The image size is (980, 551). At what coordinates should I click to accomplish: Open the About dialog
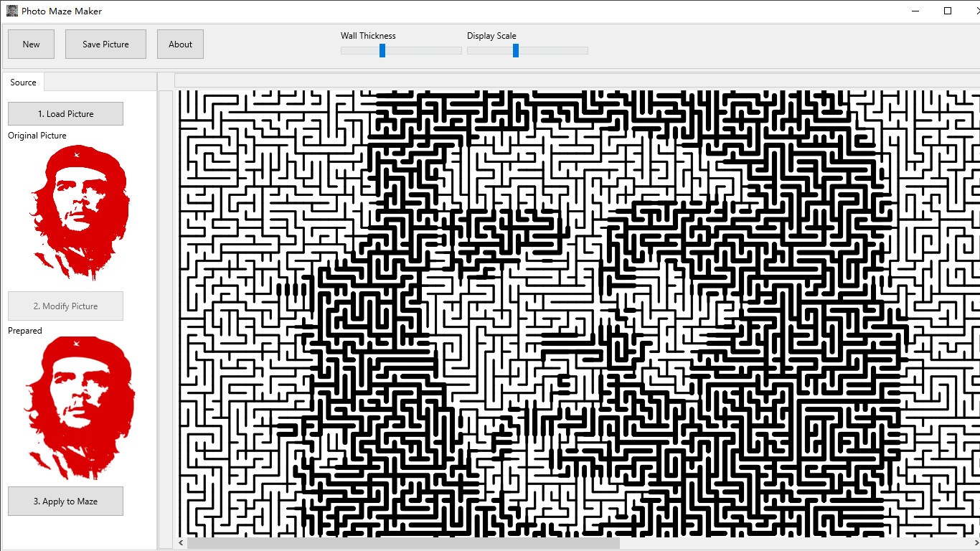click(179, 44)
